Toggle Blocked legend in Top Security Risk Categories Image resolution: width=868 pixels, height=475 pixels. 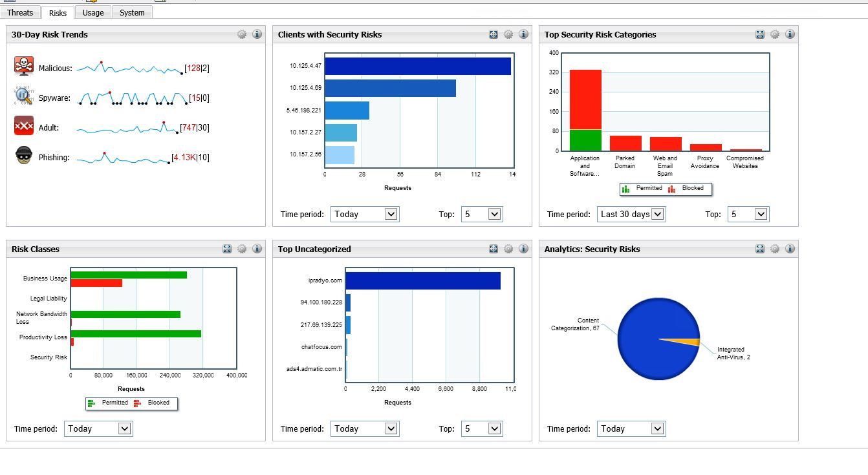click(x=686, y=188)
